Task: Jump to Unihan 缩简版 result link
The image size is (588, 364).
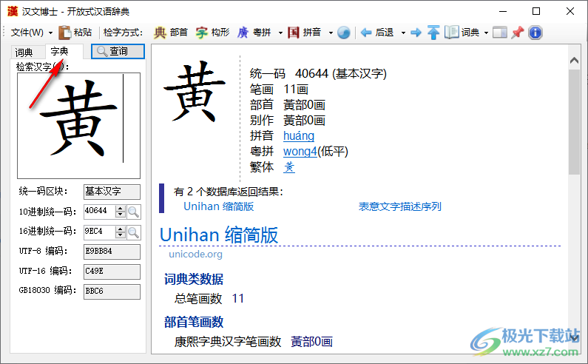Action: coord(219,206)
